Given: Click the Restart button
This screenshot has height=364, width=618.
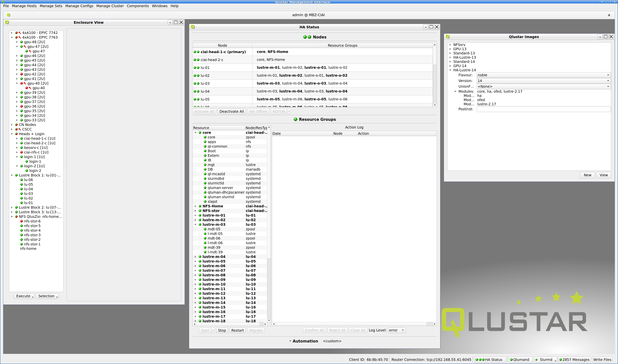Looking at the screenshot, I should tap(237, 330).
